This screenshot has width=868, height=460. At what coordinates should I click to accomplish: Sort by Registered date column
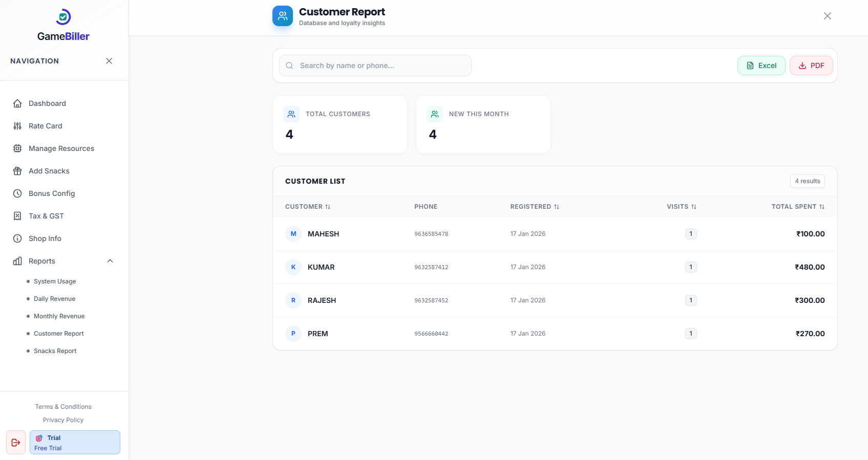pyautogui.click(x=535, y=207)
